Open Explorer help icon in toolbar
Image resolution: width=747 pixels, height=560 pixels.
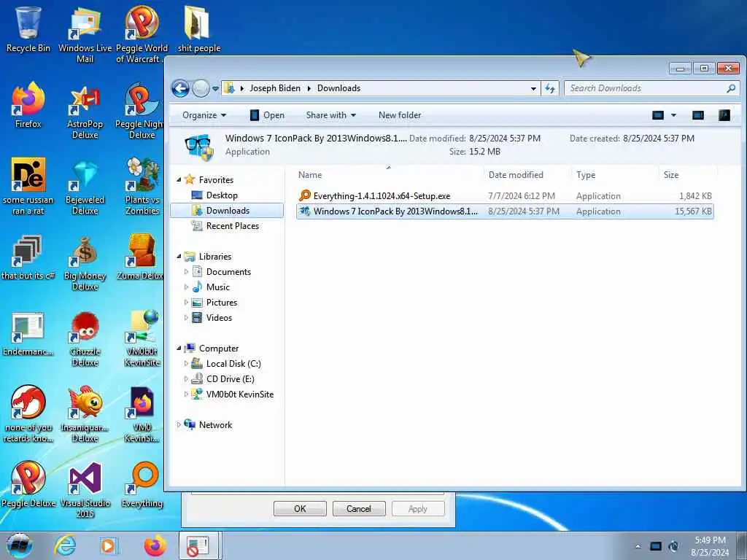(x=724, y=114)
